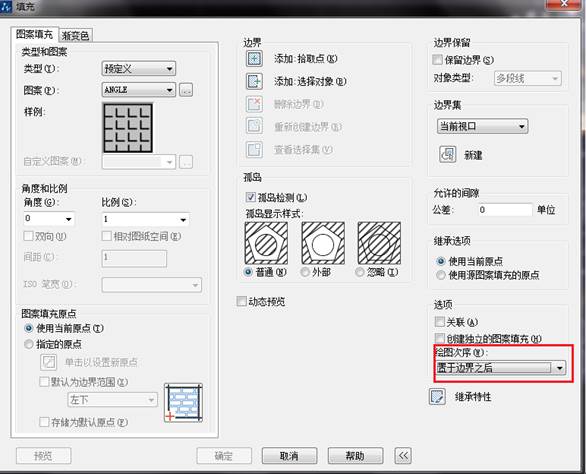This screenshot has height=474, width=586.
Task: Open pattern browser ellipsis button beside ANGLE
Action: tap(186, 90)
